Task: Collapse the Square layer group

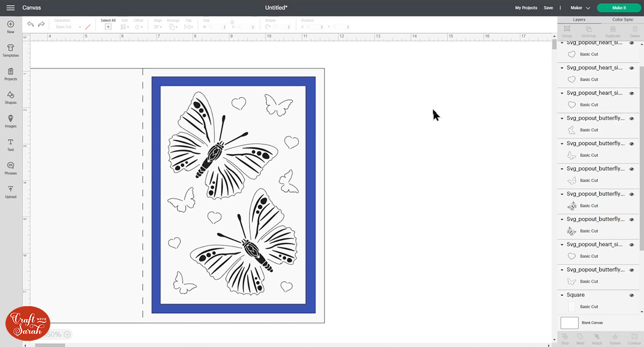Action: coord(562,295)
